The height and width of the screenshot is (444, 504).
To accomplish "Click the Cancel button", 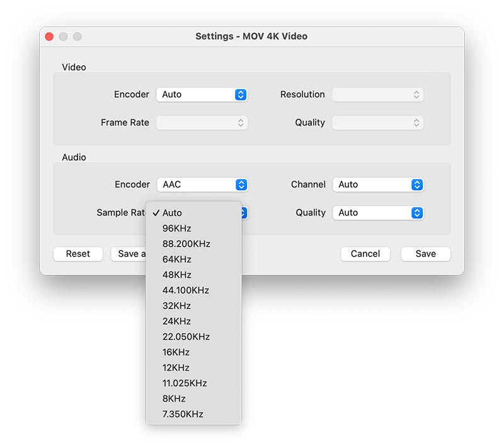I will tap(365, 254).
